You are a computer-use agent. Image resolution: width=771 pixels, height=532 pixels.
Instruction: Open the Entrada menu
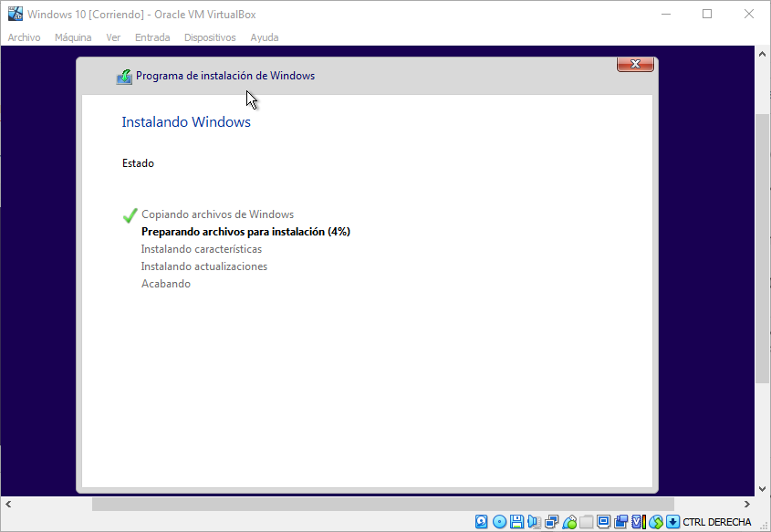152,37
